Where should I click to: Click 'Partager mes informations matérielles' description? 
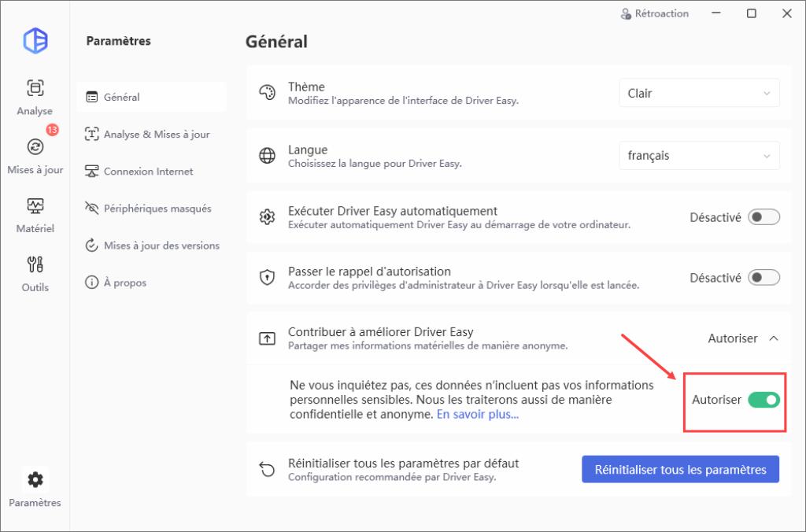click(x=427, y=346)
